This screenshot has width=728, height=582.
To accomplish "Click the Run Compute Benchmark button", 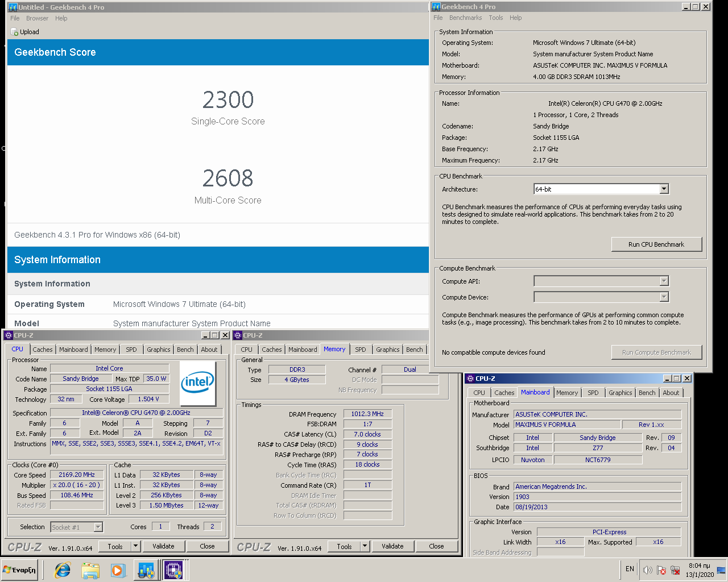I will pyautogui.click(x=656, y=352).
